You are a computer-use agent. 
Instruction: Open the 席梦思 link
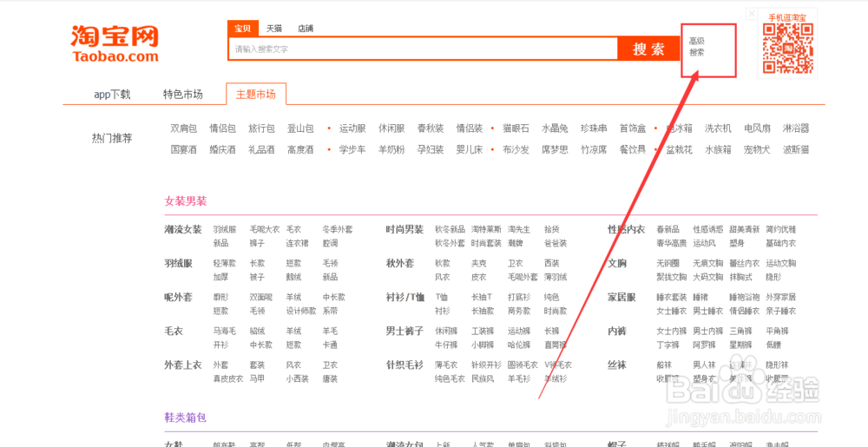(x=555, y=149)
